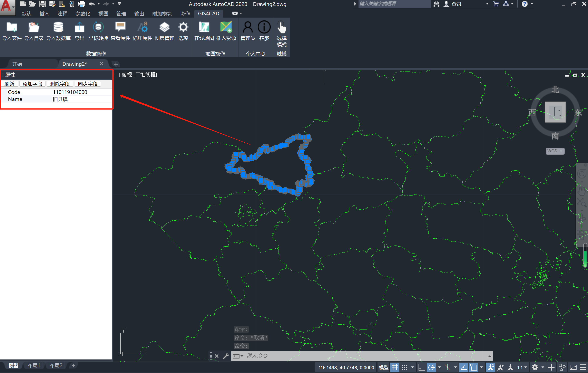This screenshot has height=373, width=588.
Task: Open the 图层管理 layer manager icon
Action: coord(164,27)
